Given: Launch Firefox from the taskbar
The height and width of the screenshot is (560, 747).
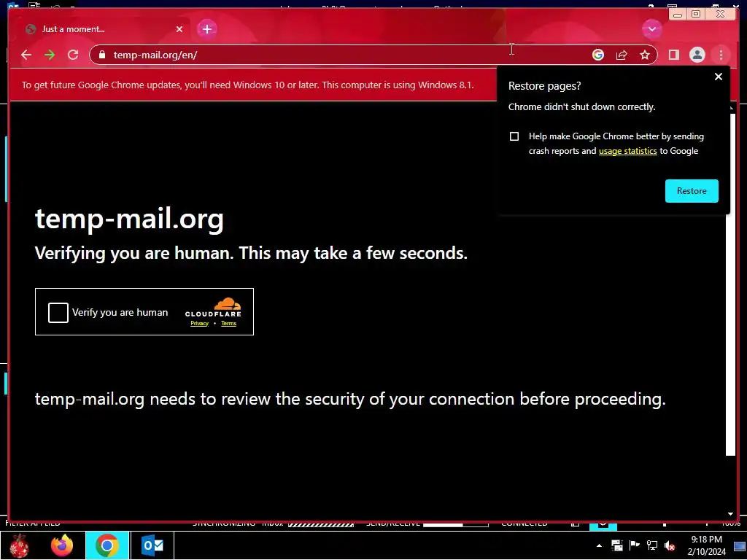Looking at the screenshot, I should pyautogui.click(x=62, y=545).
